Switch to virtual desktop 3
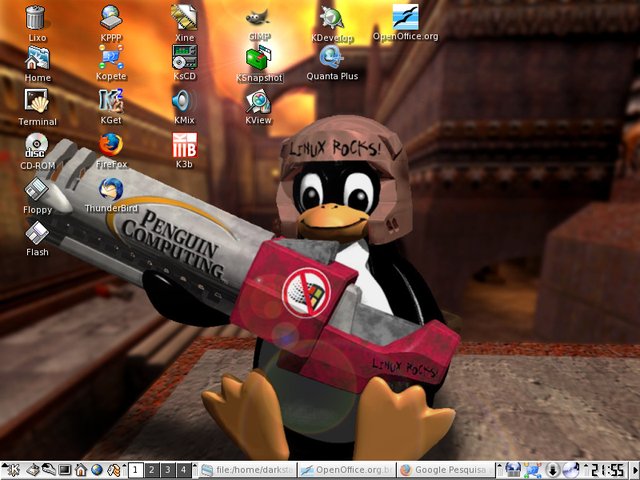The width and height of the screenshot is (640, 480). 167,469
